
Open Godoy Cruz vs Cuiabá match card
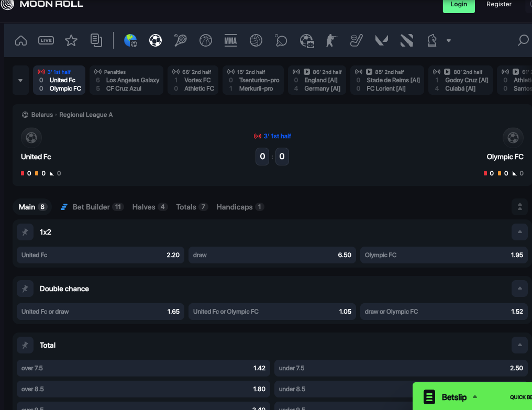[460, 80]
